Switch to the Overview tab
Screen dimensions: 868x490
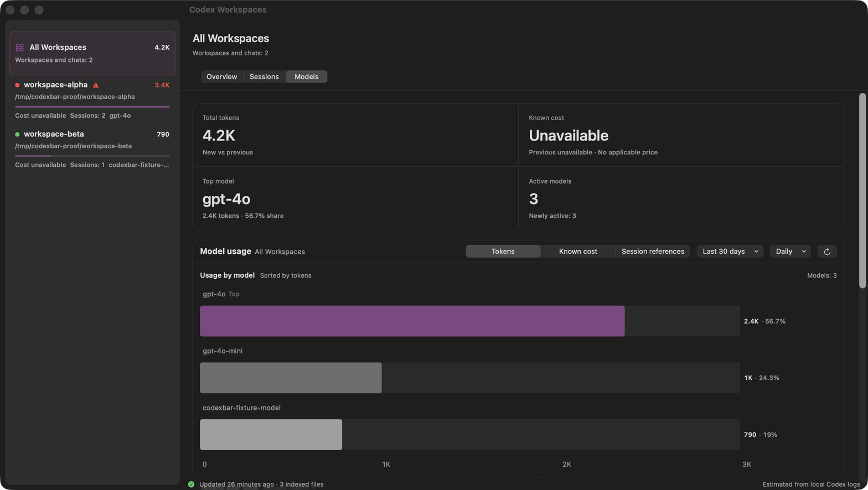click(x=221, y=77)
